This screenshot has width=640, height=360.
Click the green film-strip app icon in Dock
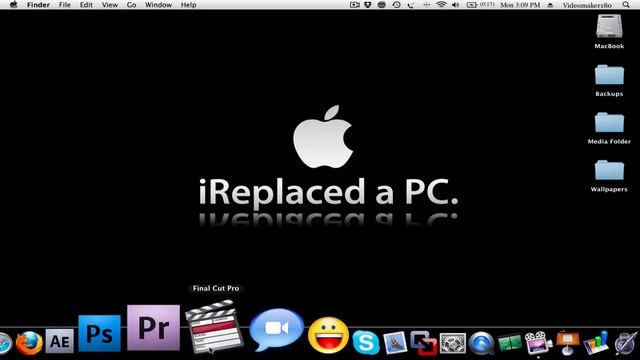click(x=510, y=343)
